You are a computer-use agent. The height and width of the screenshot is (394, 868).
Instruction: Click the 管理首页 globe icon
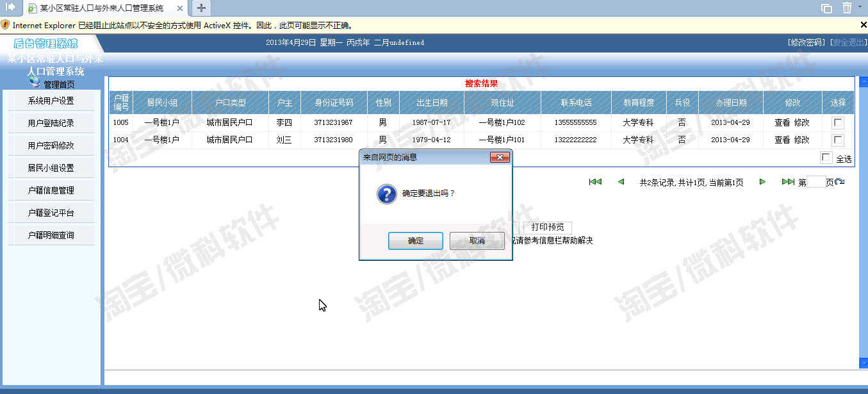coord(35,81)
